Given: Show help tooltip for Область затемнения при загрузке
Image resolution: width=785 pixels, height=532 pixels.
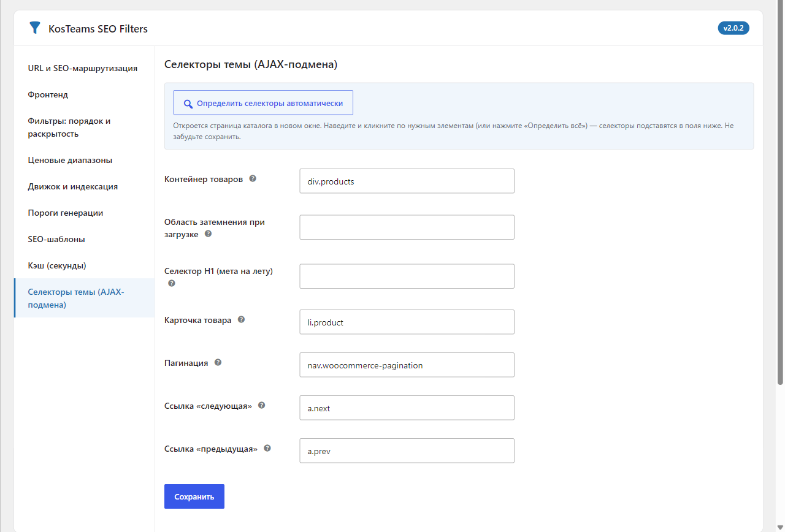Looking at the screenshot, I should 209,234.
